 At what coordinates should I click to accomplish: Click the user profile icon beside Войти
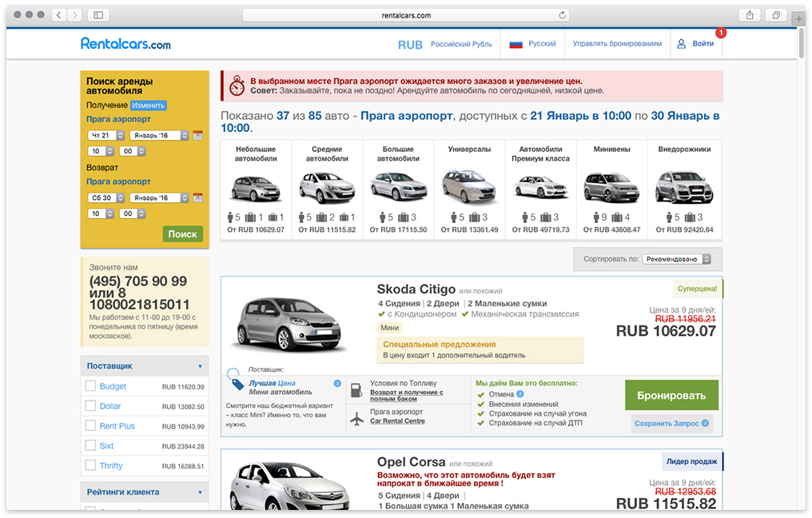click(682, 44)
